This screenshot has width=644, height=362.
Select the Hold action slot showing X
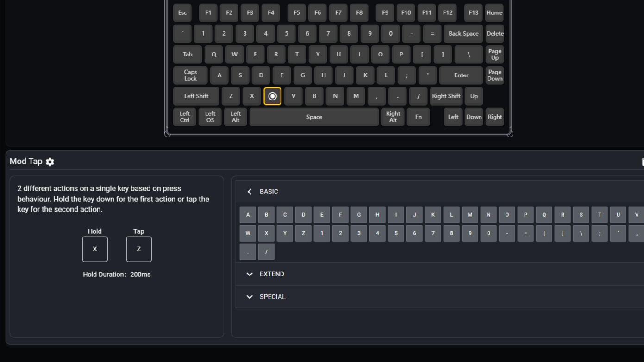95,249
